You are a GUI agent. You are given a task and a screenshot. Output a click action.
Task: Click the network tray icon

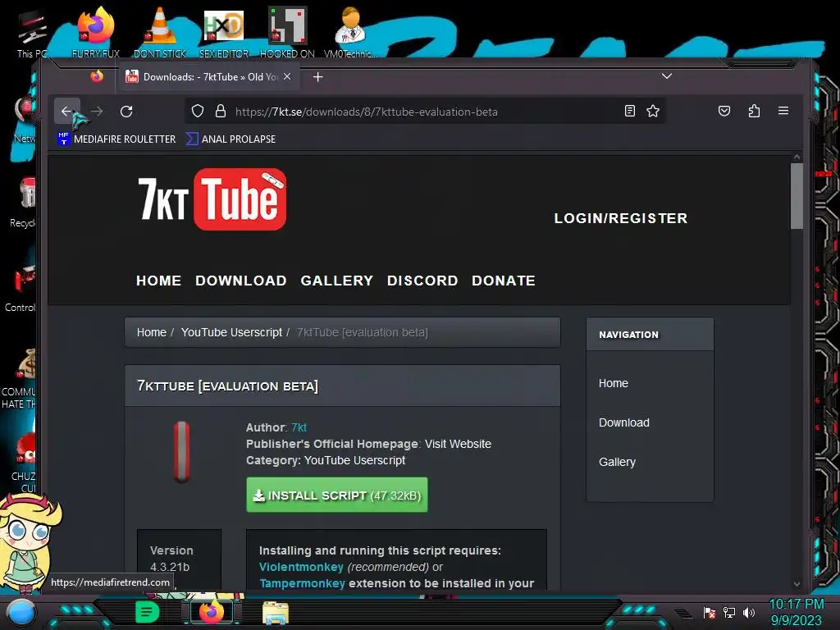coord(729,613)
